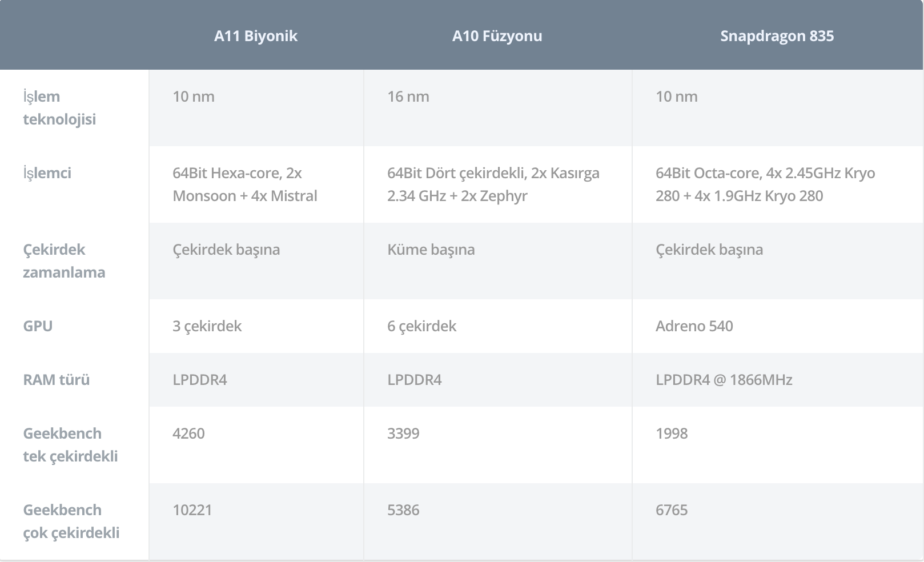The height and width of the screenshot is (562, 924).
Task: Click the Monsoon + Mistral processor cell
Action: 245,184
